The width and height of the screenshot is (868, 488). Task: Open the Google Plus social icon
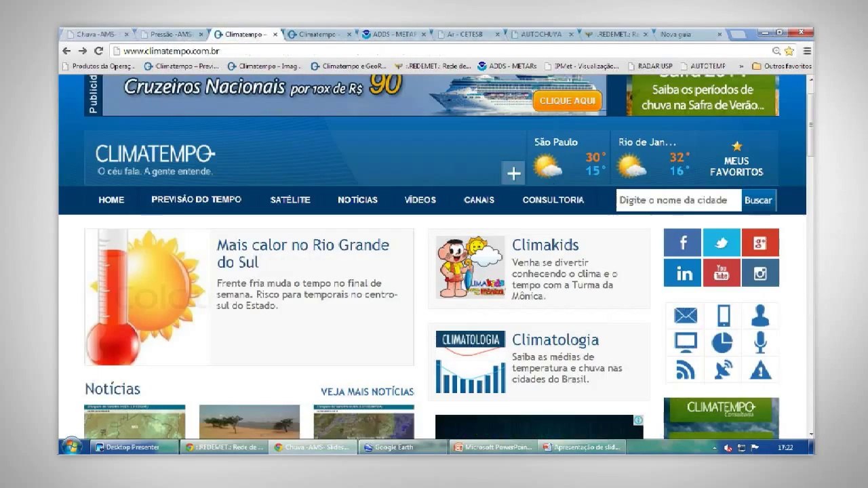pos(760,243)
